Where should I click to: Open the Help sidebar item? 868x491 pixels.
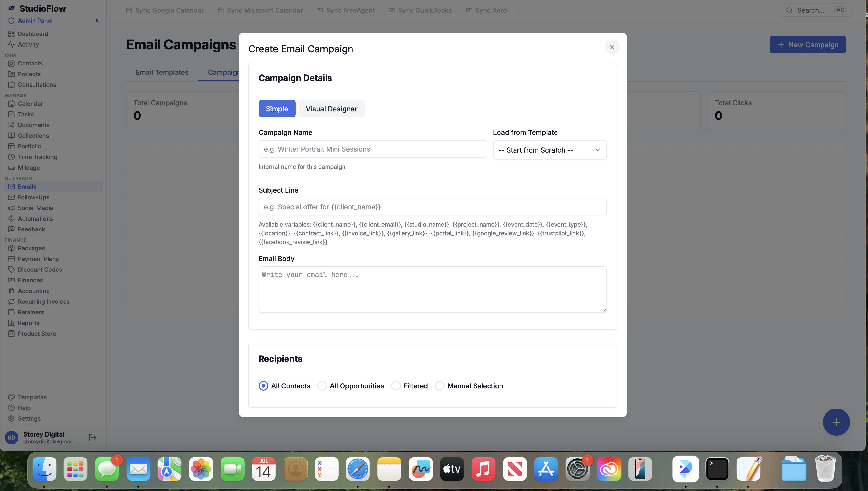(24, 408)
